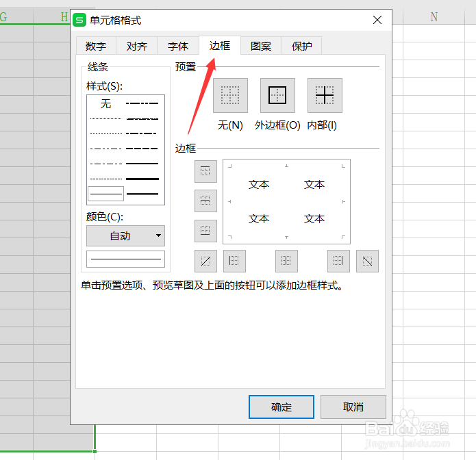Choose the double line style
This screenshot has width=476, height=460.
pyautogui.click(x=142, y=194)
